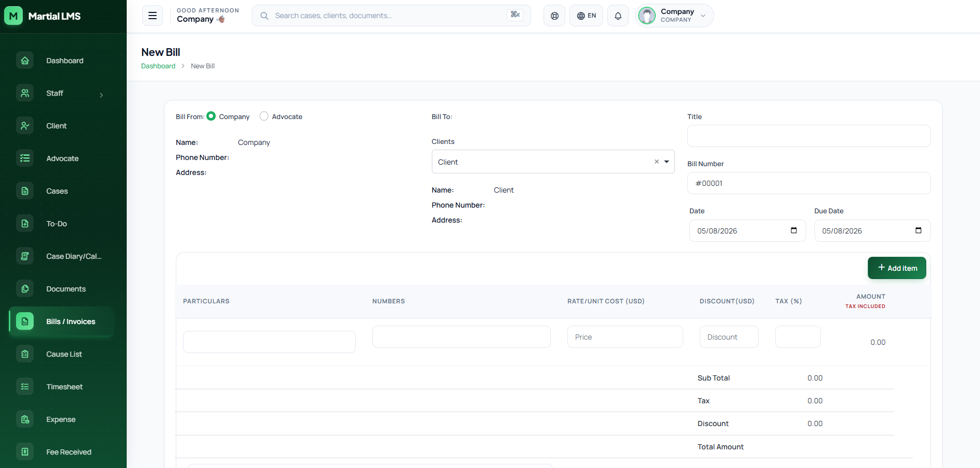
Task: Click the To-Do icon in sidebar
Action: click(x=25, y=224)
